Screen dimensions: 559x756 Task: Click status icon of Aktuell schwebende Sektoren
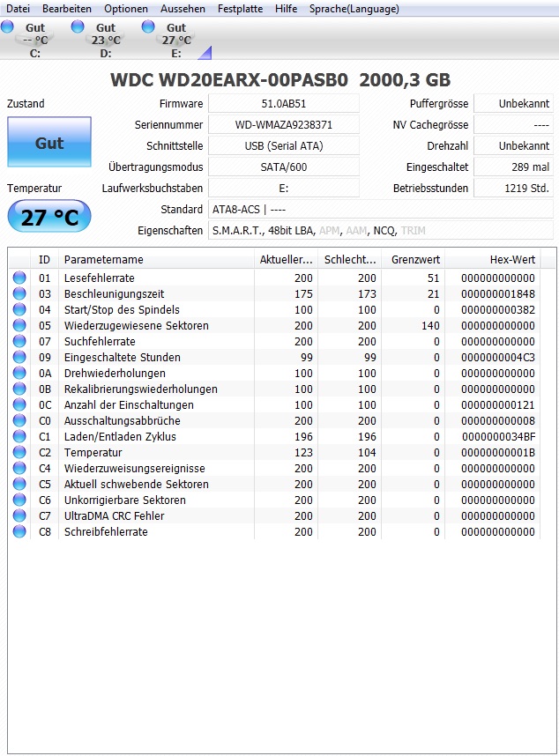pyautogui.click(x=19, y=484)
